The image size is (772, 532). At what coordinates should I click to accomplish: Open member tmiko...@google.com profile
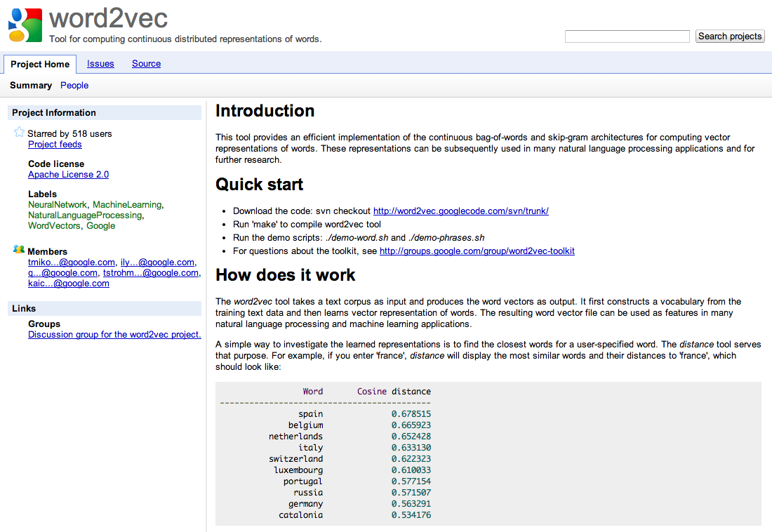[72, 262]
